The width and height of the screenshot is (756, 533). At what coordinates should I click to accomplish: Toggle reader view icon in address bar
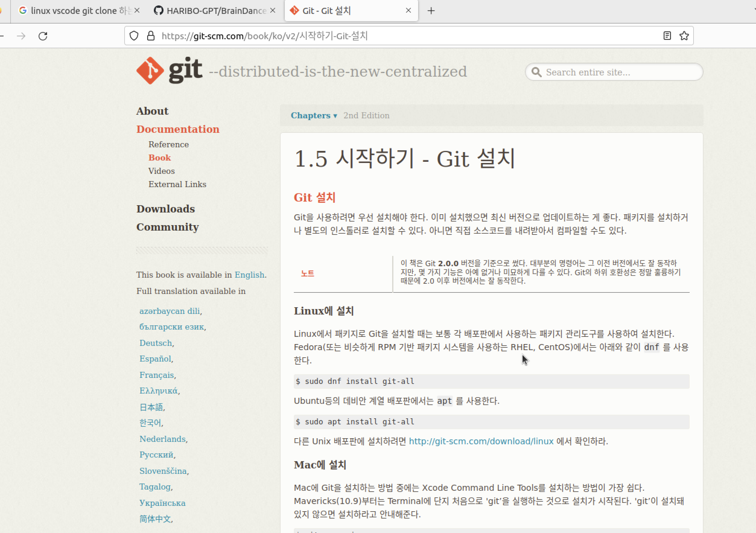pyautogui.click(x=667, y=36)
